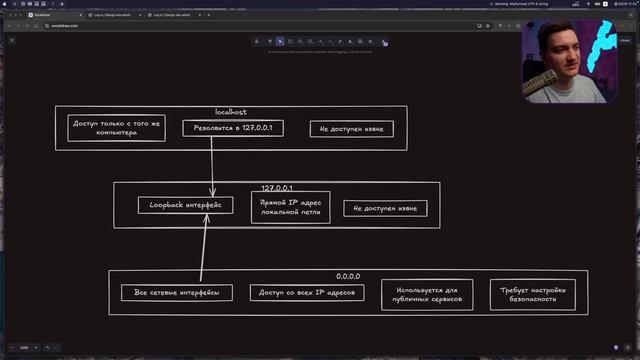The height and width of the screenshot is (360, 640).
Task: Click the webcam video overlay thumbnail
Action: click(x=569, y=61)
